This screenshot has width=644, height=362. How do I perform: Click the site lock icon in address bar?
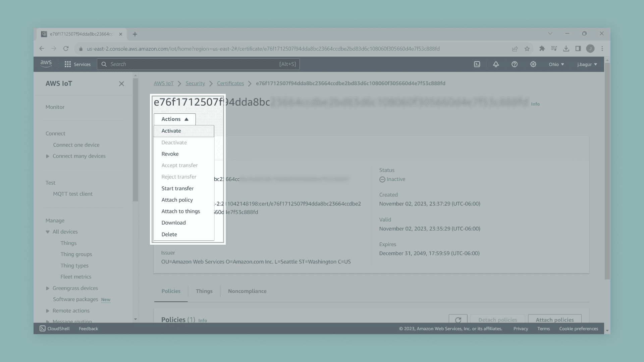(80, 49)
